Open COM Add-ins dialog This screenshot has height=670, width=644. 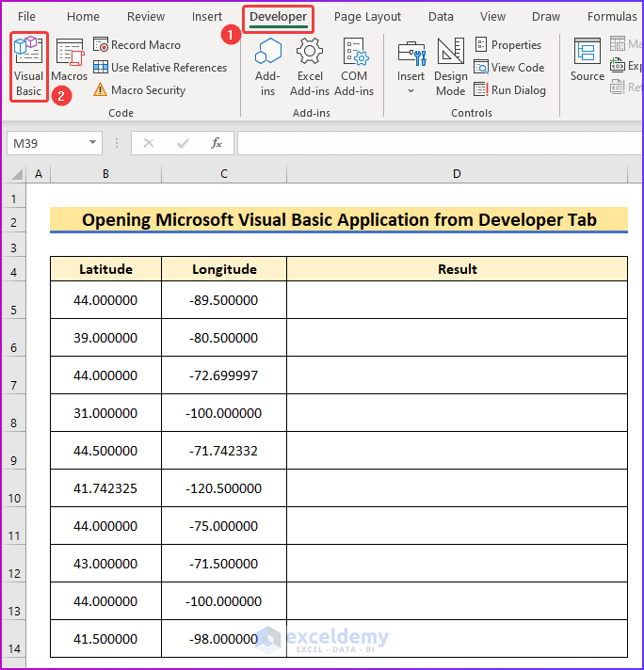click(x=354, y=67)
